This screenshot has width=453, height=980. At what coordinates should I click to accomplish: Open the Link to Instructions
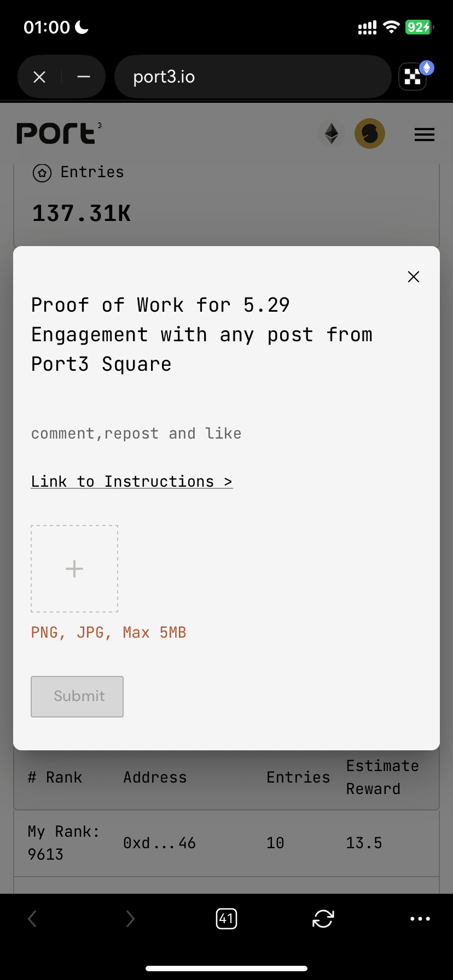pos(132,482)
